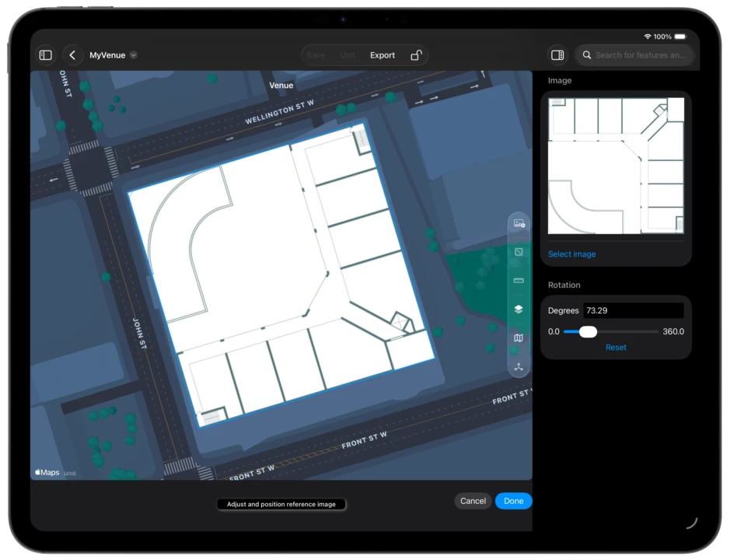
Task: Toggle the right inspector panel
Action: point(557,55)
